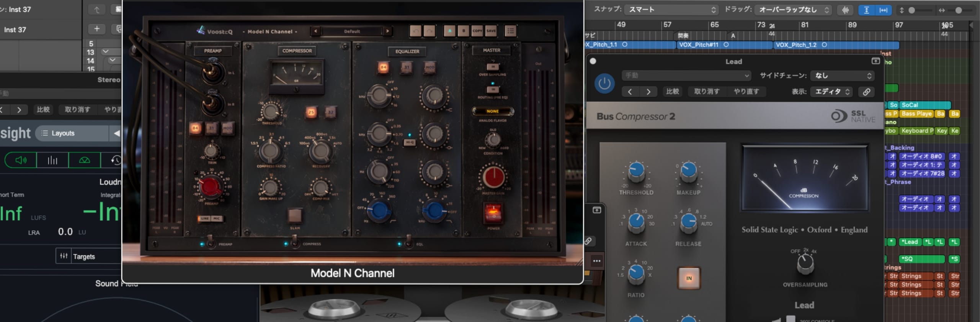Click the plus button next to Inst 37

click(x=97, y=29)
